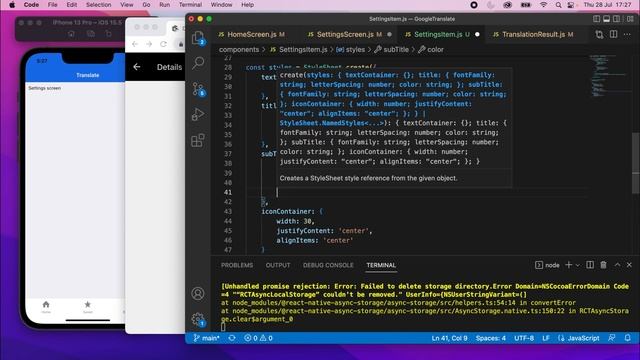The image size is (640, 360).
Task: Open Run and Debug view
Action: click(198, 114)
